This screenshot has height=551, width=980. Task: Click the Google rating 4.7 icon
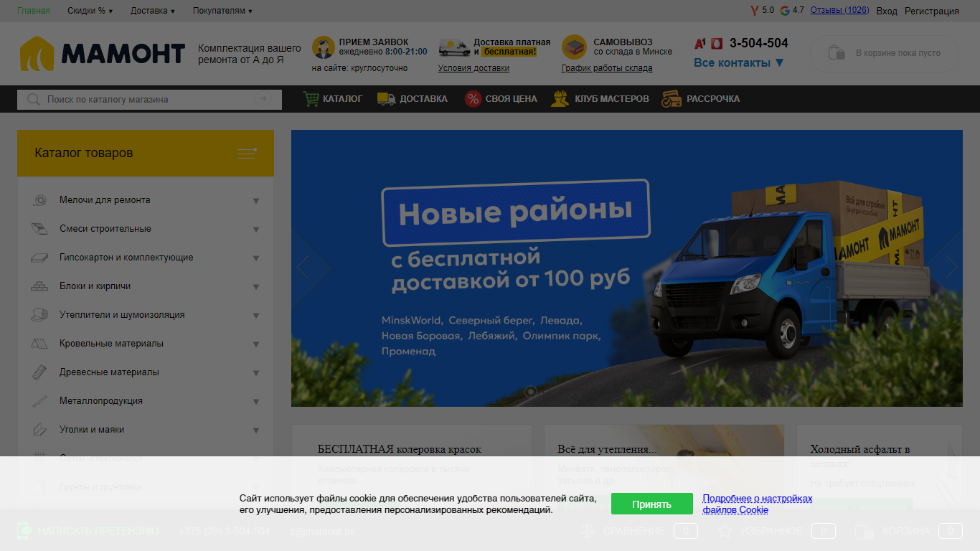tap(785, 10)
